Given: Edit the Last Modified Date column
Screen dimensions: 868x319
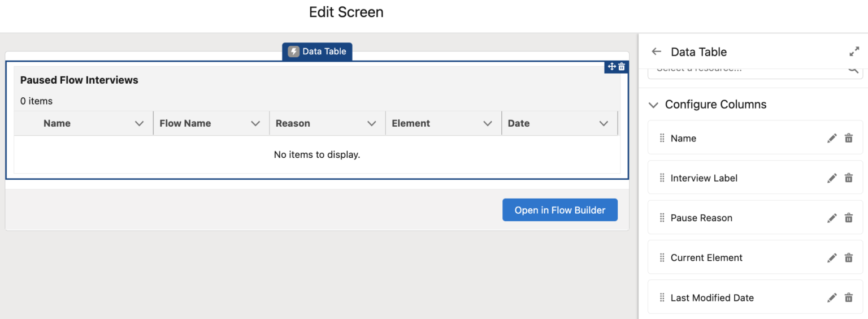Looking at the screenshot, I should point(832,298).
